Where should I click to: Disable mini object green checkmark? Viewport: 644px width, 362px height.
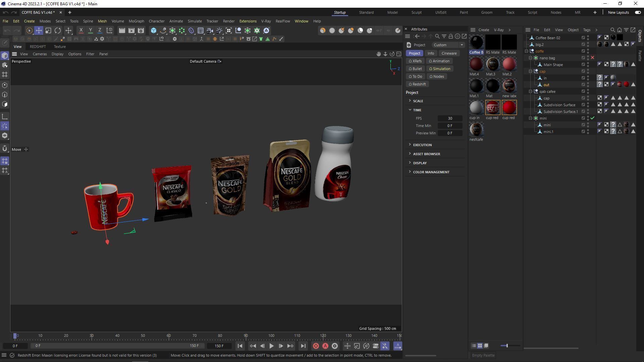(592, 118)
